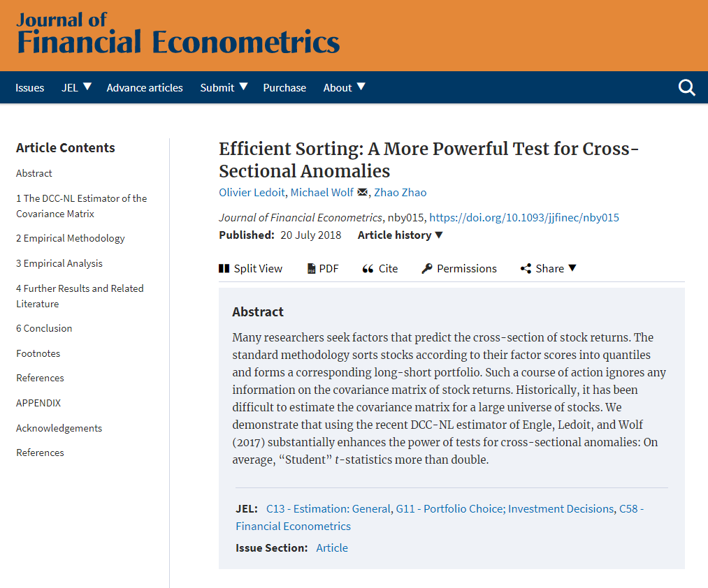Open the Issues menu item

[30, 87]
